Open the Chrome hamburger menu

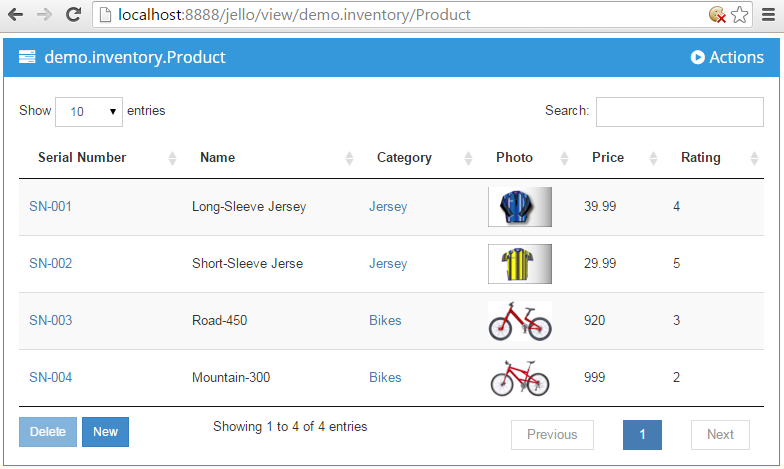[768, 14]
